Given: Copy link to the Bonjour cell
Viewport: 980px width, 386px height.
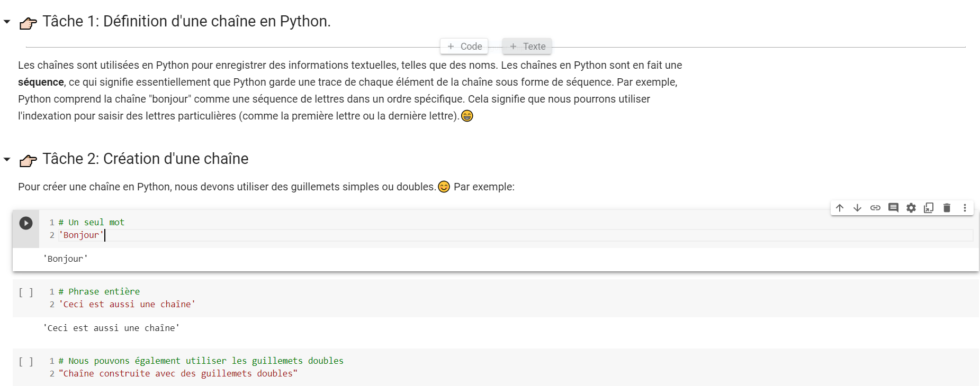Looking at the screenshot, I should pyautogui.click(x=875, y=208).
